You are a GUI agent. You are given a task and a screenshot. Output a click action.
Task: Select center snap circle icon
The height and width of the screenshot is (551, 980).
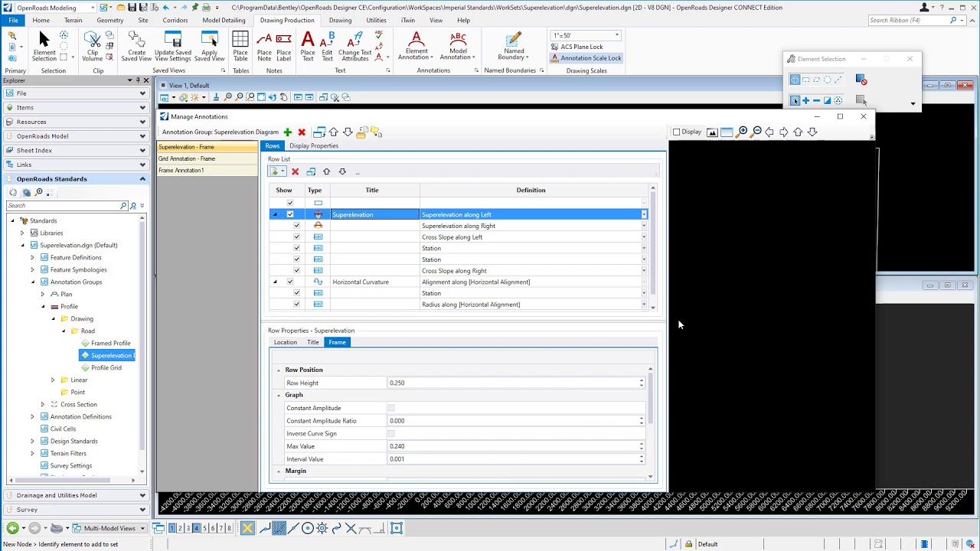307,528
